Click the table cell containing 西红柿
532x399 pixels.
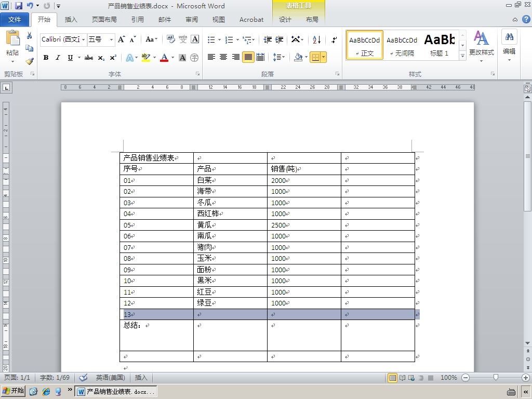pos(230,214)
